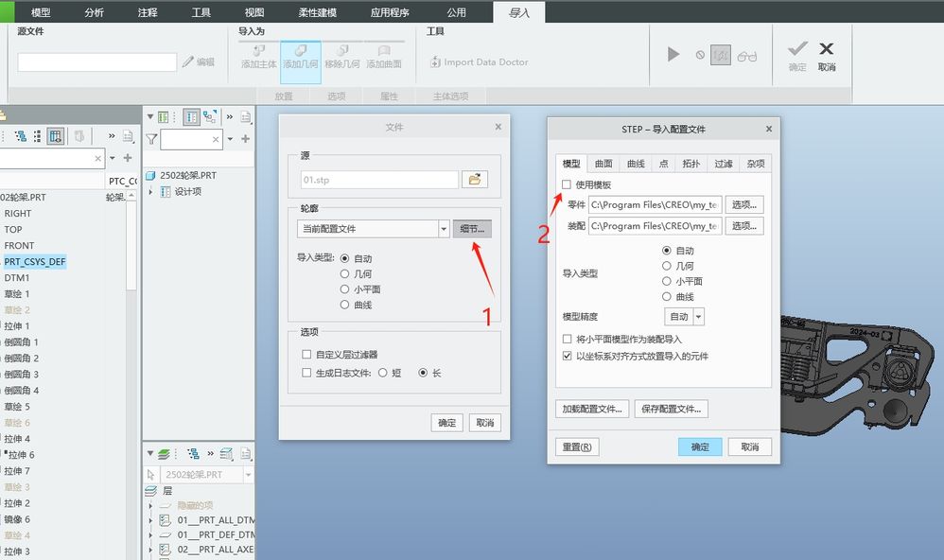Viewport: 944px width, 560px height.
Task: Click the 编辑 pencil icon beside source field
Action: pos(198,61)
